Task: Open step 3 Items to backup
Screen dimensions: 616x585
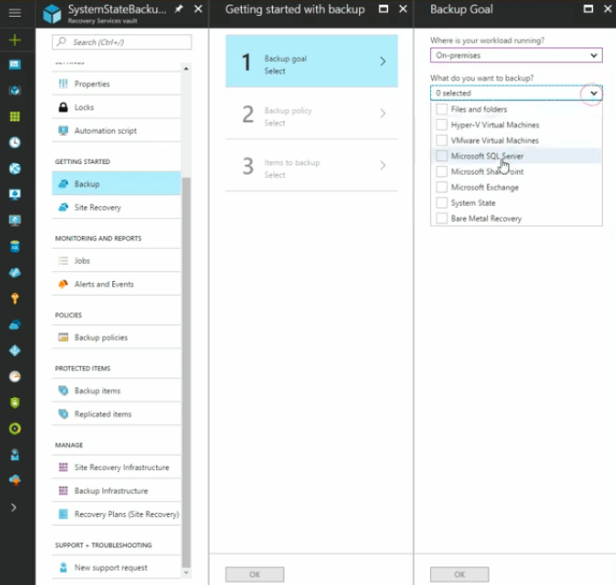Action: click(x=312, y=166)
